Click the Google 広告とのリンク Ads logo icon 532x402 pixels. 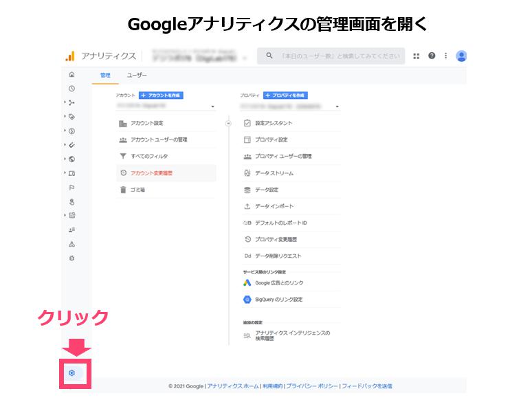tap(247, 282)
